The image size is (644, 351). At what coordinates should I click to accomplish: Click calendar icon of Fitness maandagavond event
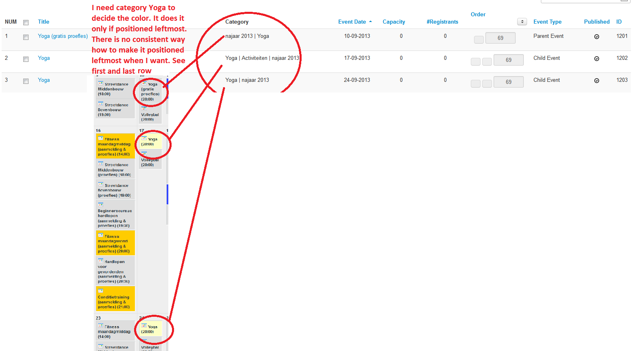pyautogui.click(x=101, y=235)
